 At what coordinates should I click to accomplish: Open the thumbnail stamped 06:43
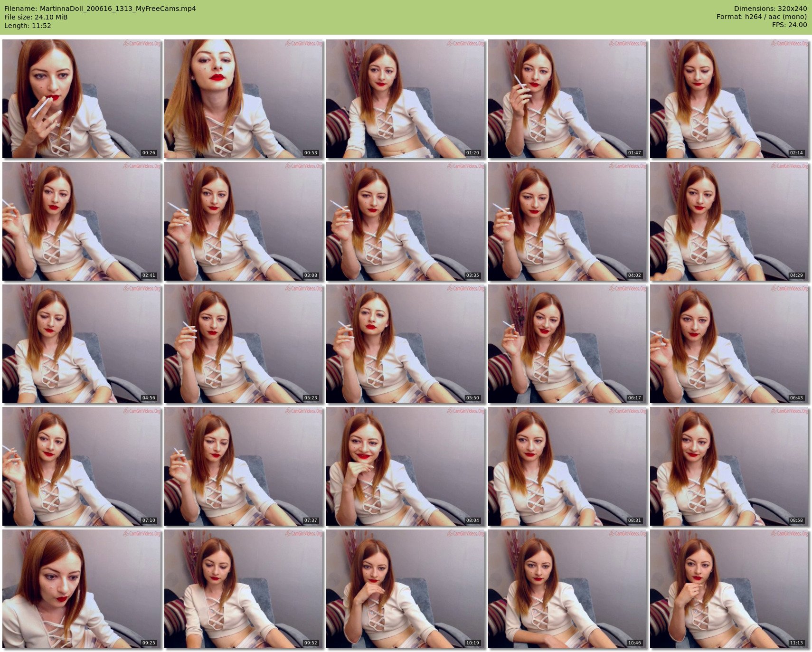pos(729,344)
